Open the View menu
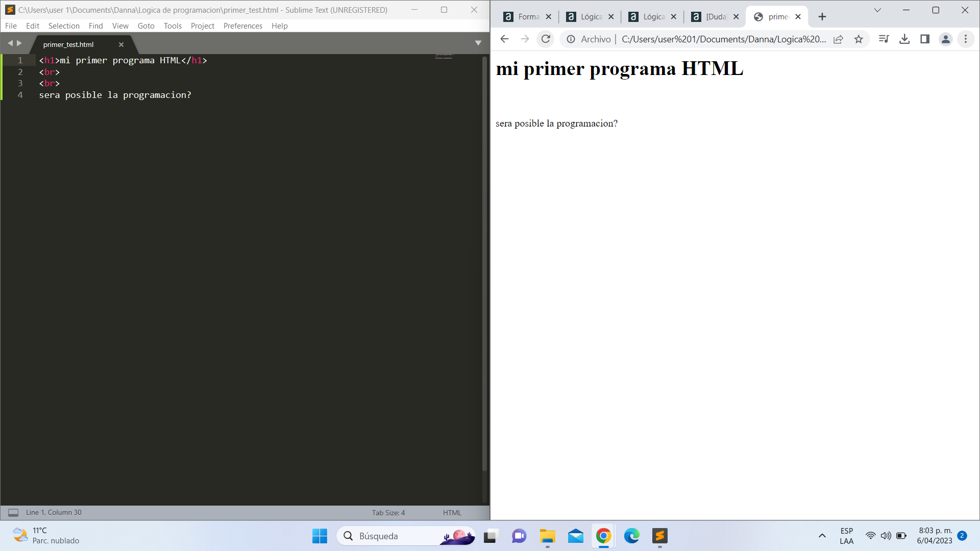 [x=120, y=26]
